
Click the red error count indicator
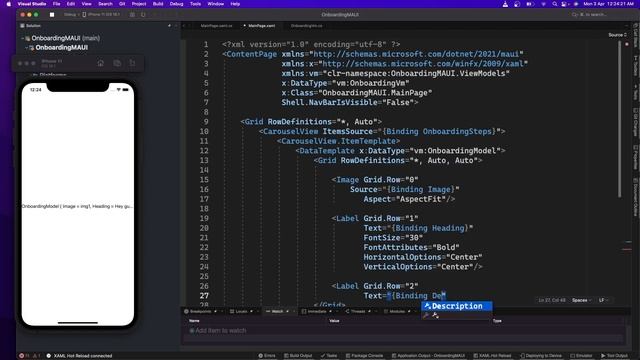[x=24, y=356]
